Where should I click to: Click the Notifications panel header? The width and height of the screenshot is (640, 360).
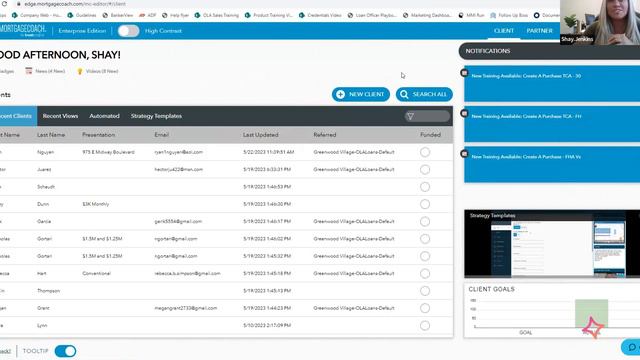tap(549, 51)
